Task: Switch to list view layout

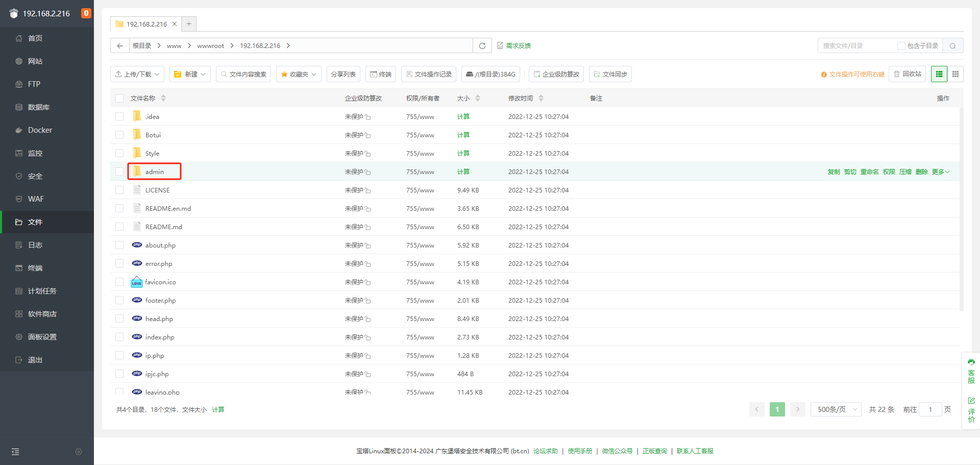Action: click(939, 74)
